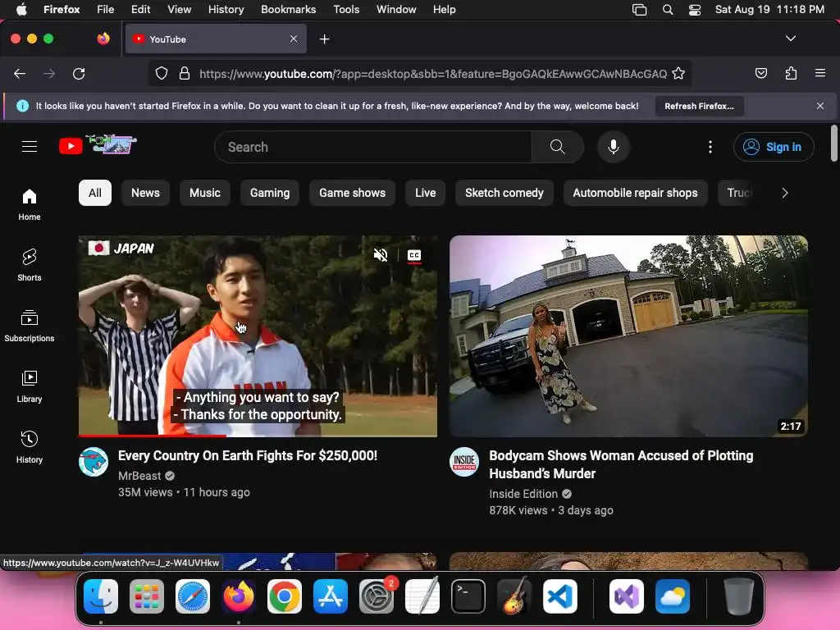The height and width of the screenshot is (630, 840).
Task: Open History in sidebar
Action: pyautogui.click(x=30, y=447)
